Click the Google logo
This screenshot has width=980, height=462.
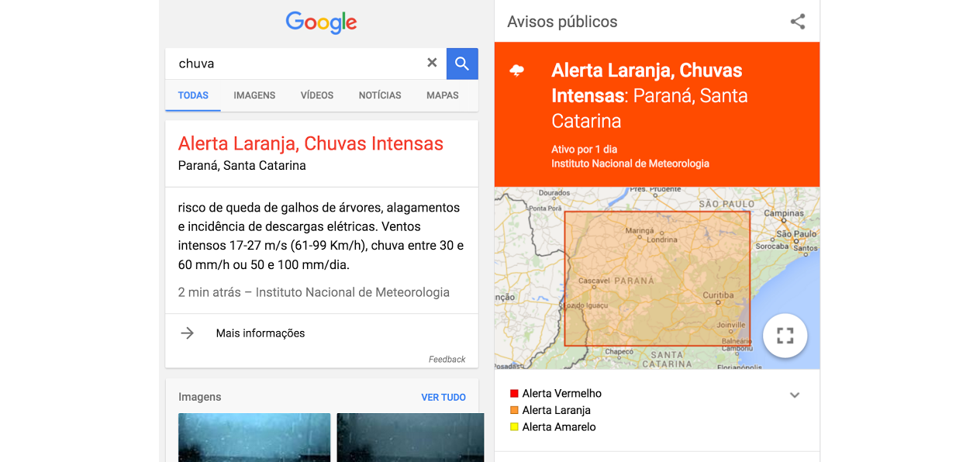click(321, 22)
